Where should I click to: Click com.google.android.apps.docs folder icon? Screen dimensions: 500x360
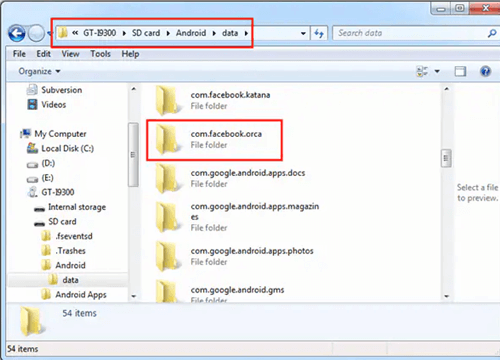coord(168,178)
